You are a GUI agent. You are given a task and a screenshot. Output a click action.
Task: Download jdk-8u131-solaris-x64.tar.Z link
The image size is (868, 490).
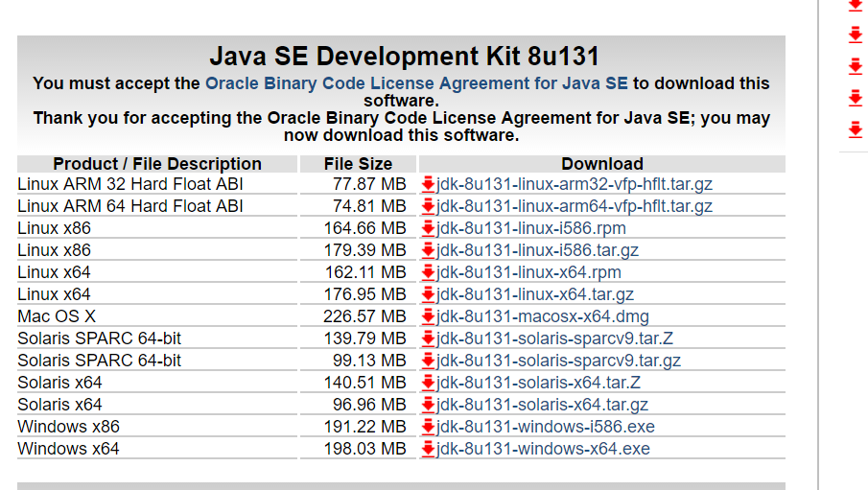click(539, 383)
